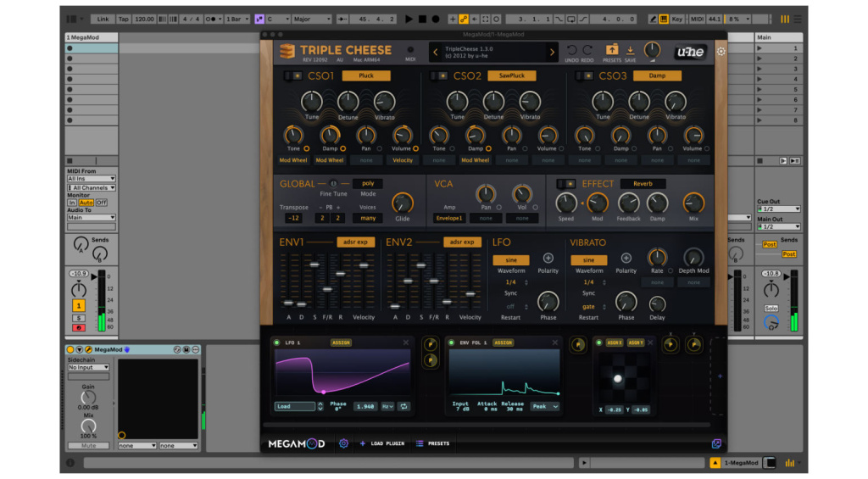Screen dimensions: 868x479
Task: Disable the LFO 1 modulator power LED
Action: pos(277,343)
